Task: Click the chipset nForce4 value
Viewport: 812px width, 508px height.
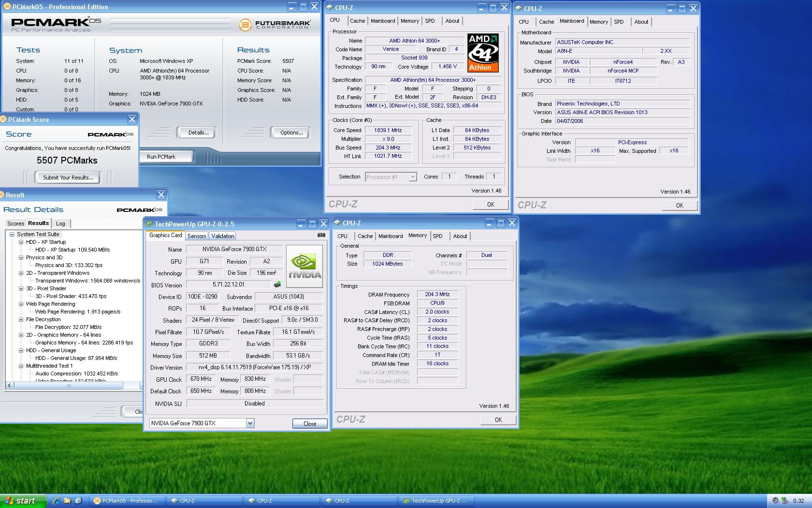Action: 623,62
